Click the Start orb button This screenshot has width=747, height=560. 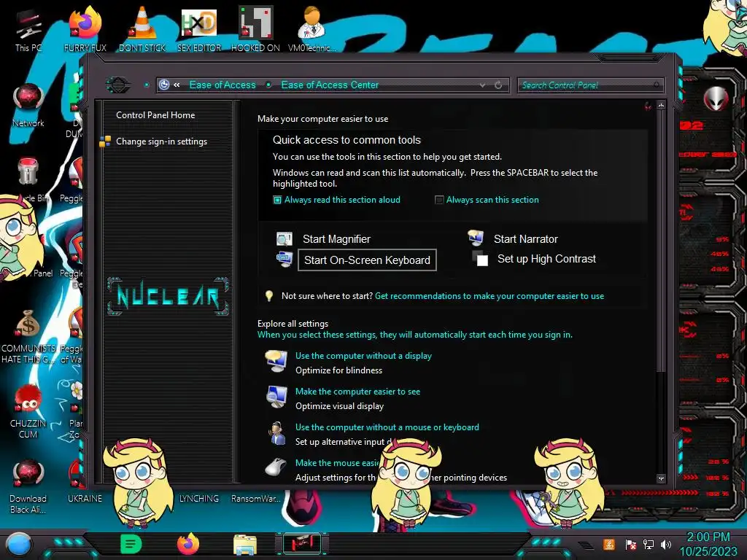pyautogui.click(x=19, y=545)
